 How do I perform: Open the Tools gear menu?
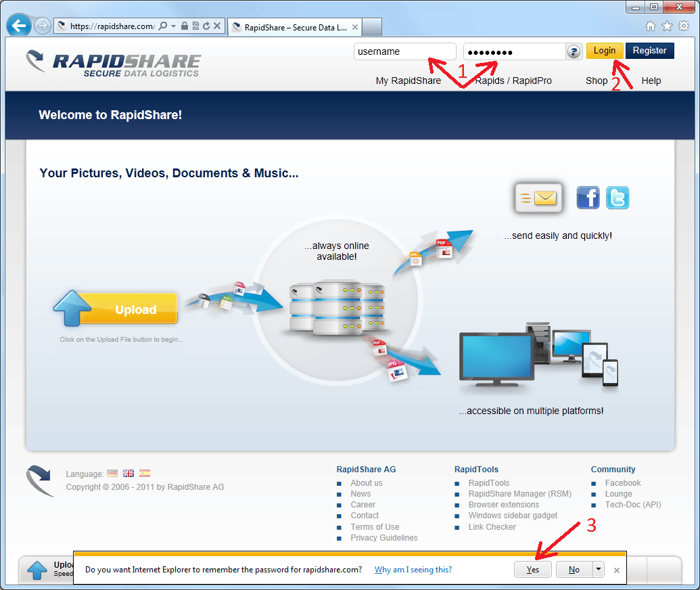684,26
